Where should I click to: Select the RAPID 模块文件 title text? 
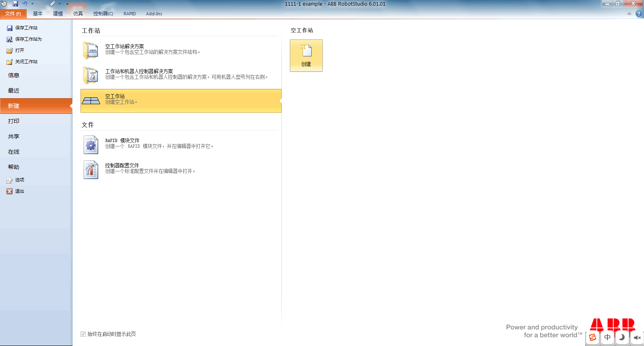click(x=122, y=140)
